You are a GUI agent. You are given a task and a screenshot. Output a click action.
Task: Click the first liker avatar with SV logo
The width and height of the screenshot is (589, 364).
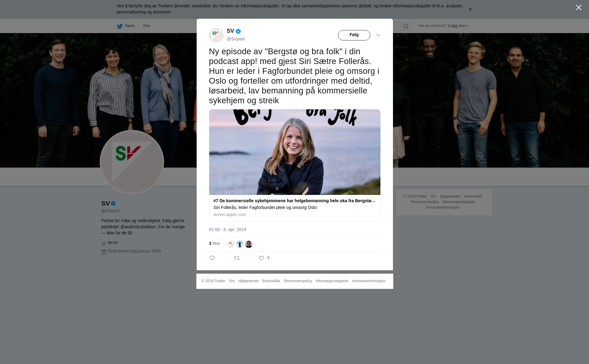point(231,244)
